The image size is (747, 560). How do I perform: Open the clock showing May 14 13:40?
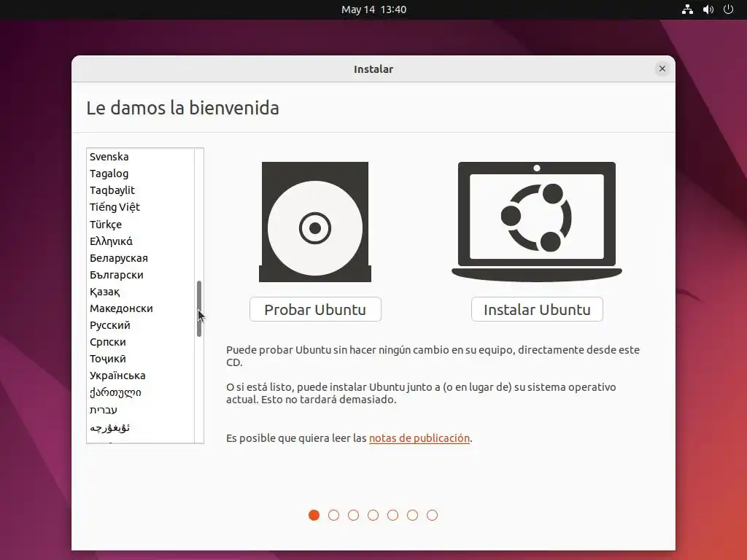tap(373, 9)
